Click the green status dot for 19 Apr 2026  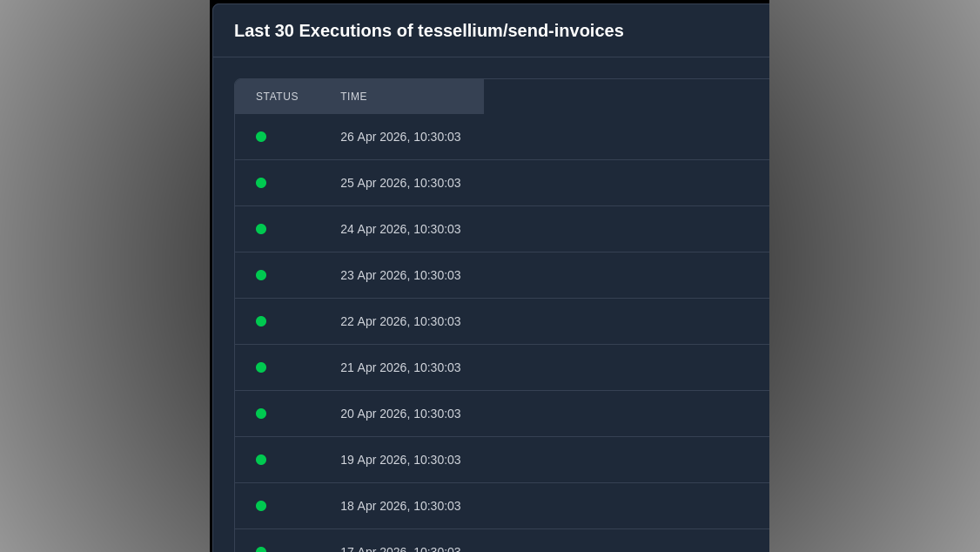click(x=261, y=460)
